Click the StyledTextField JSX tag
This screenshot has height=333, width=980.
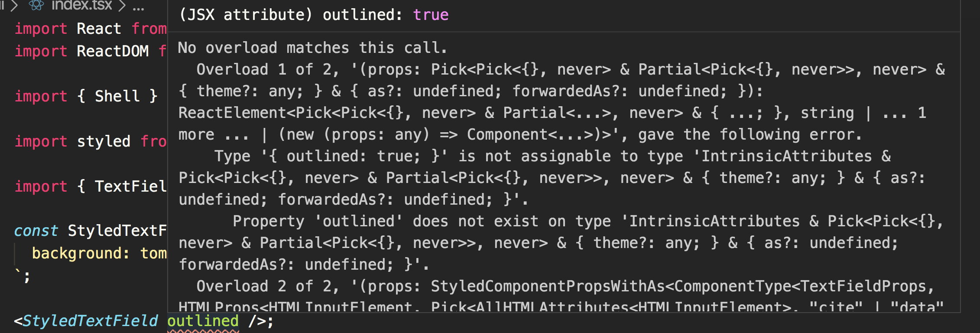90,321
